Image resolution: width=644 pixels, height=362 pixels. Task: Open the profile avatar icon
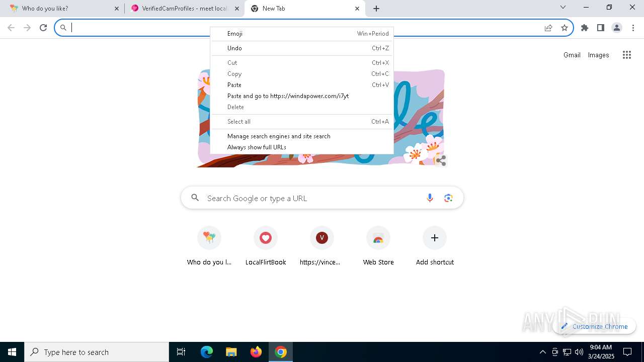pyautogui.click(x=617, y=28)
